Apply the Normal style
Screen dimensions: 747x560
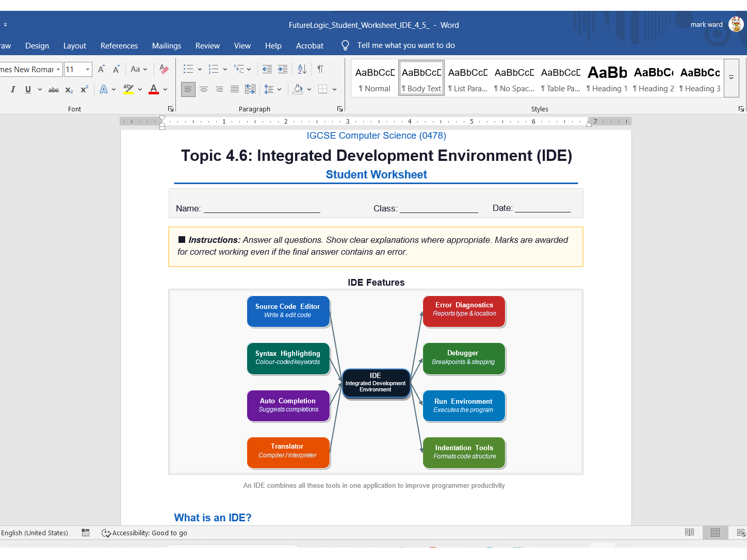375,78
